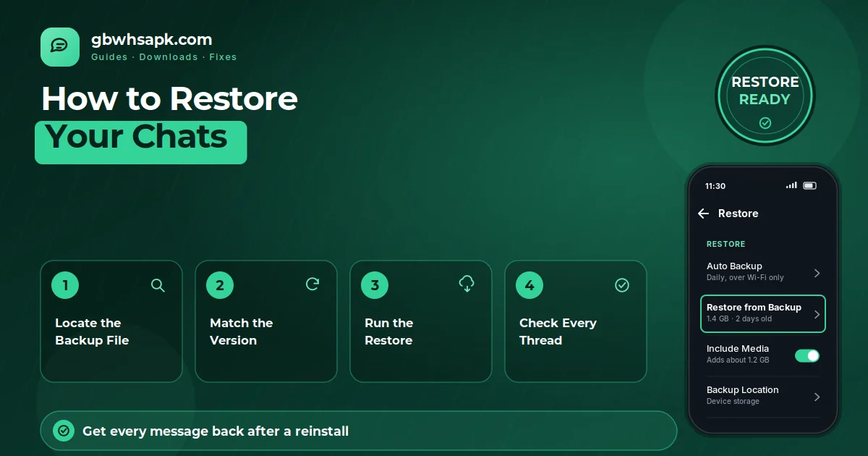Click "Get every message back after a reinstall" text
This screenshot has height=456, width=868.
point(216,431)
